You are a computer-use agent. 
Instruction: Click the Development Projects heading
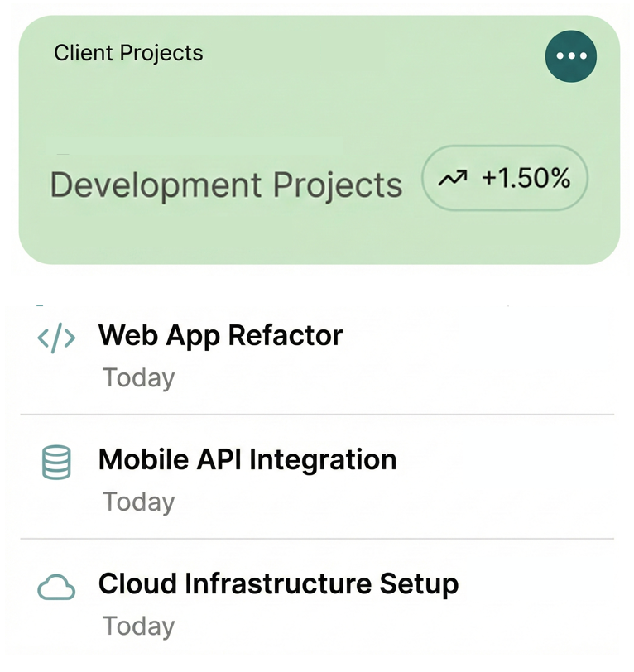[226, 184]
